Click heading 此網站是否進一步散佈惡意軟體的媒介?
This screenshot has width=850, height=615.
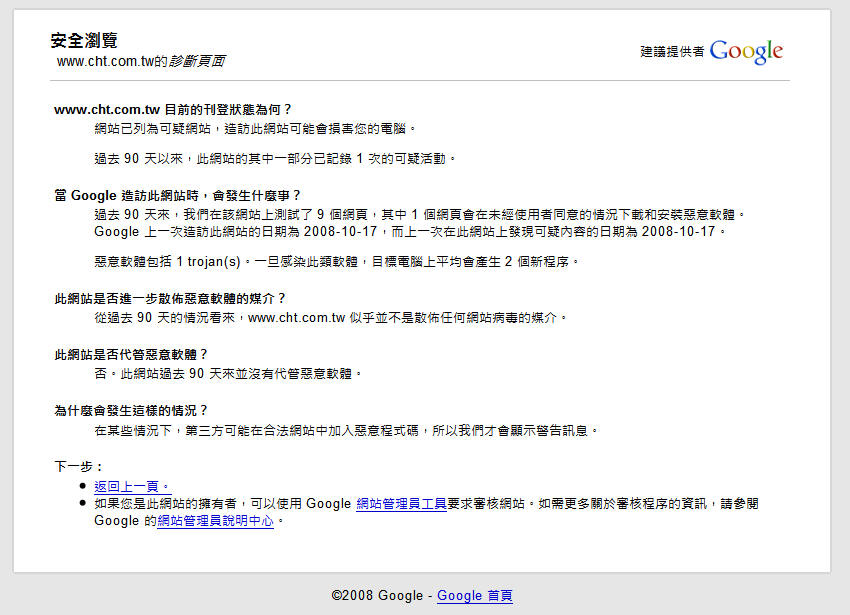point(170,298)
